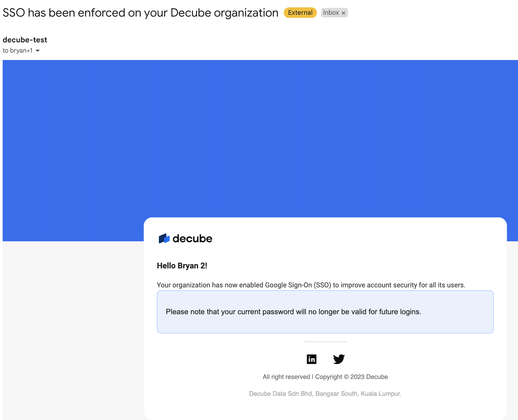Click the divider line above social icons
Screen dimensions: 518x420
(x=325, y=342)
